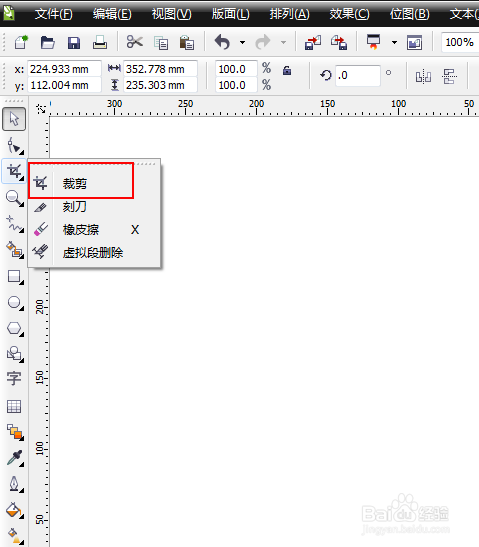Click the rotation angle field

pyautogui.click(x=358, y=75)
